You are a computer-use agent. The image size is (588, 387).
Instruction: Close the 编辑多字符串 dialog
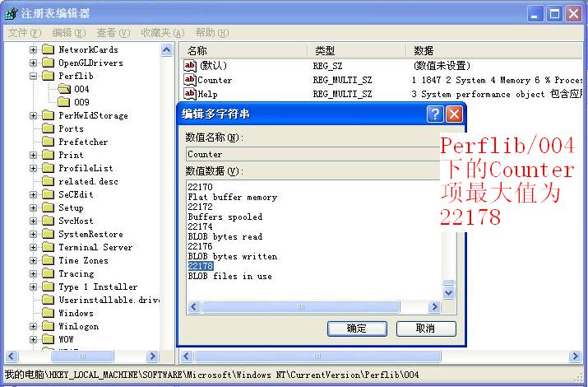(x=454, y=114)
